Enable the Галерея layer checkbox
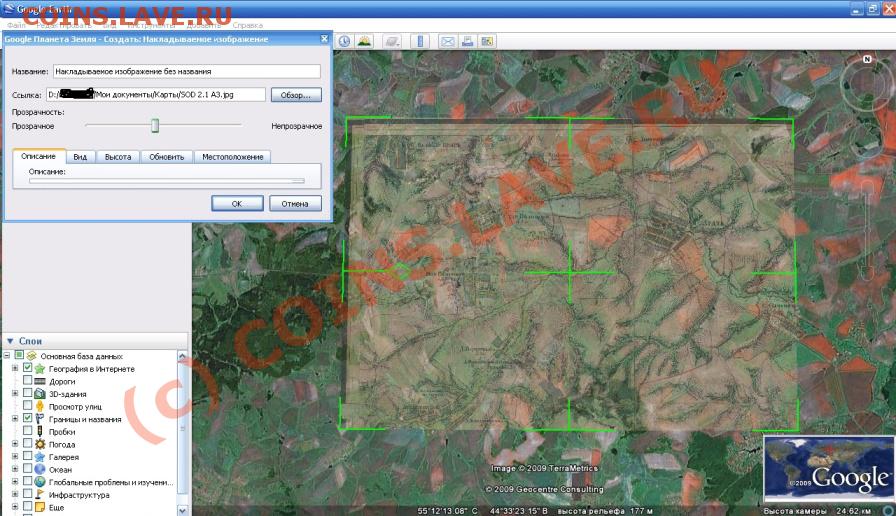 [27, 456]
